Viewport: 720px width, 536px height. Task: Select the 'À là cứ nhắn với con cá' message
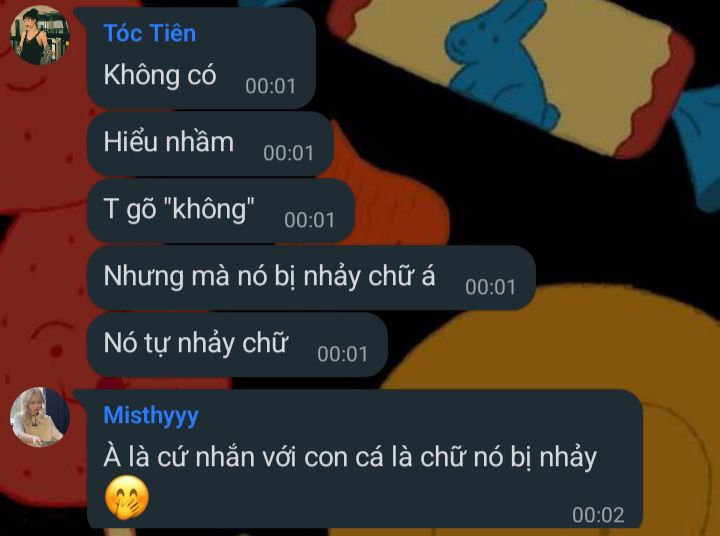[365, 458]
